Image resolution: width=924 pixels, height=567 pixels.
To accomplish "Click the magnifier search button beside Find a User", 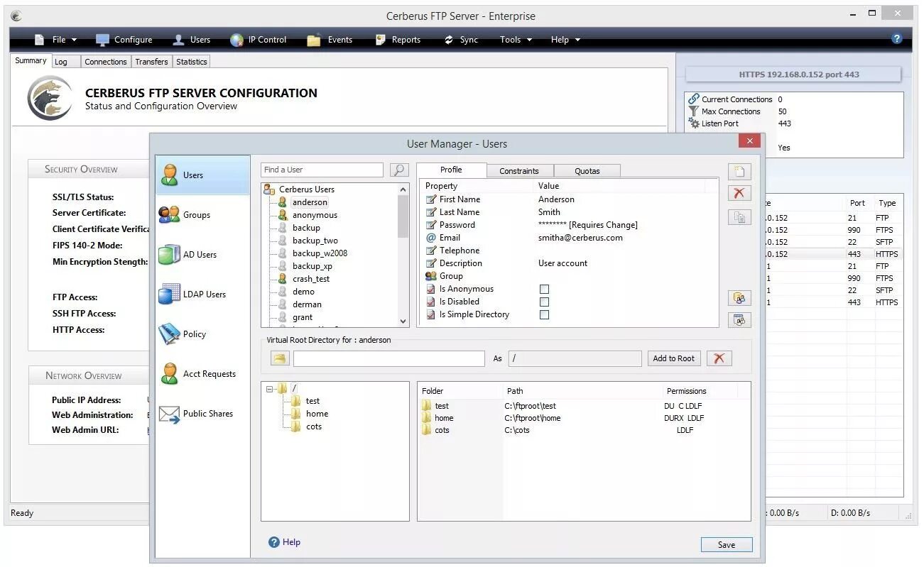I will point(399,170).
